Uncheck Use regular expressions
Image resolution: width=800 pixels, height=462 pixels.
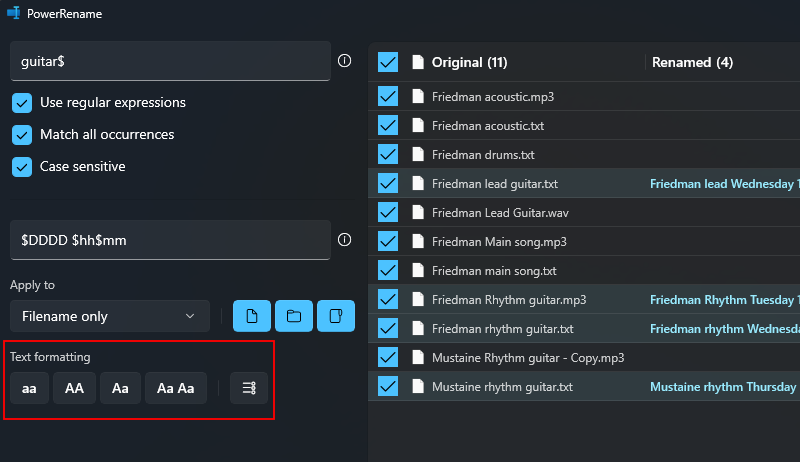click(x=22, y=103)
